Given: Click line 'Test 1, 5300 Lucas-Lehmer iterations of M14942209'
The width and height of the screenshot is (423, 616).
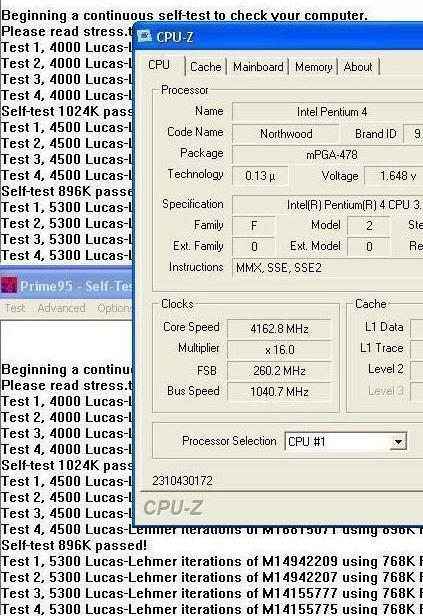Looking at the screenshot, I should click(212, 561).
